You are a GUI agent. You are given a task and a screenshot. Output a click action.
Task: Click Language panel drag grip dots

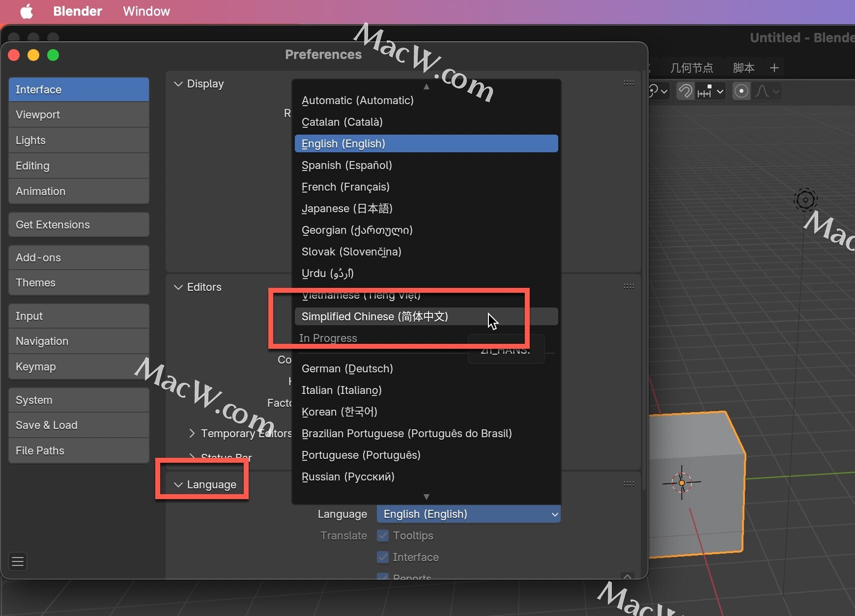coord(628,484)
